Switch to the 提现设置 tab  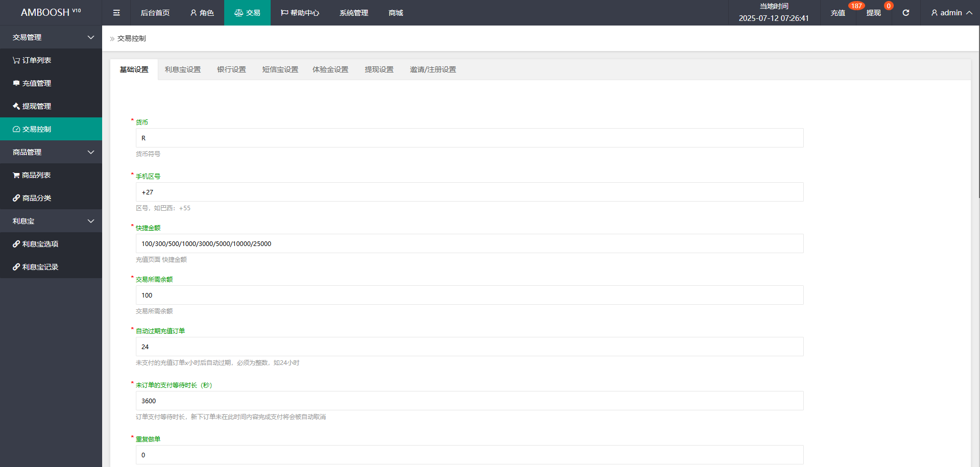(x=379, y=69)
